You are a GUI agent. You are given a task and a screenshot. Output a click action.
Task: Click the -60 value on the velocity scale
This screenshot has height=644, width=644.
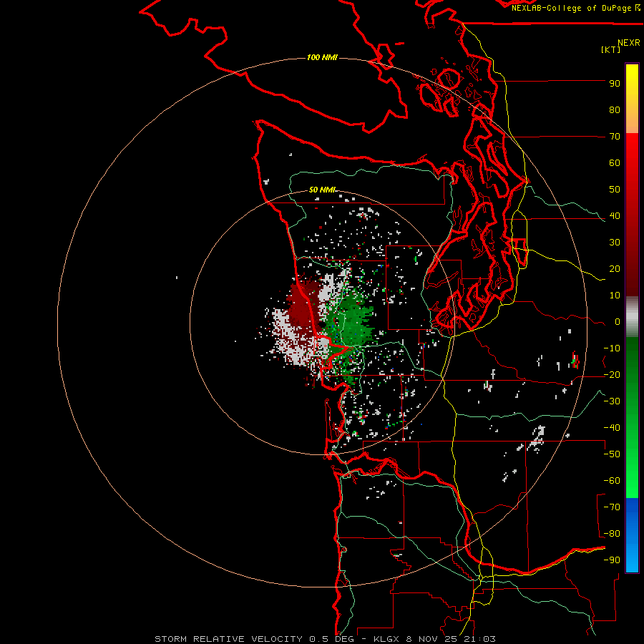click(612, 481)
